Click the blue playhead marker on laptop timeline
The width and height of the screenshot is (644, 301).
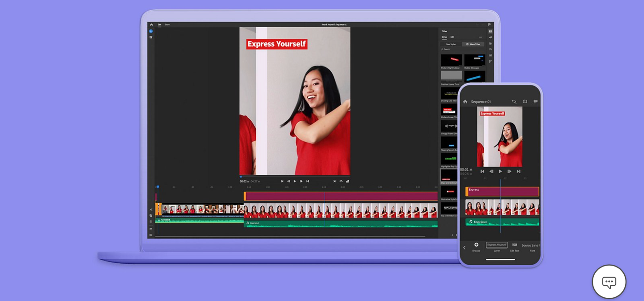tap(158, 187)
